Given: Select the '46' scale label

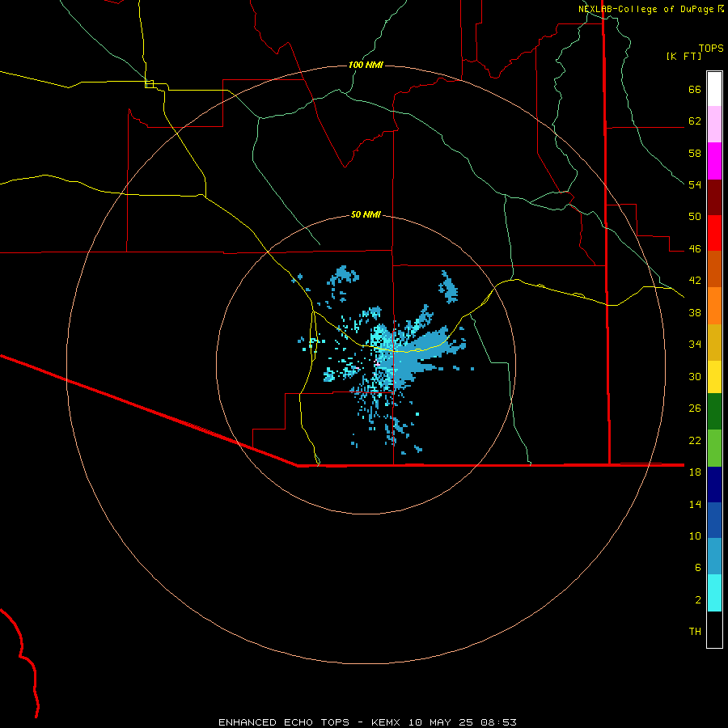Looking at the screenshot, I should (x=695, y=249).
